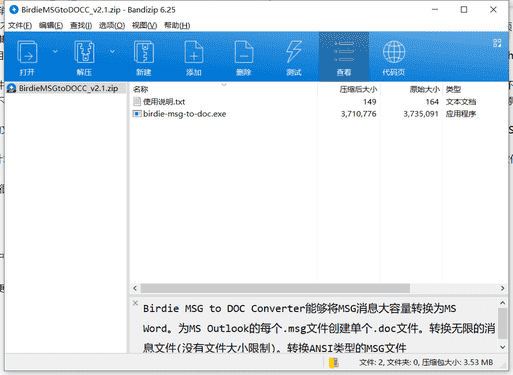
Task: Open the 帮助(H) menu
Action: (177, 25)
